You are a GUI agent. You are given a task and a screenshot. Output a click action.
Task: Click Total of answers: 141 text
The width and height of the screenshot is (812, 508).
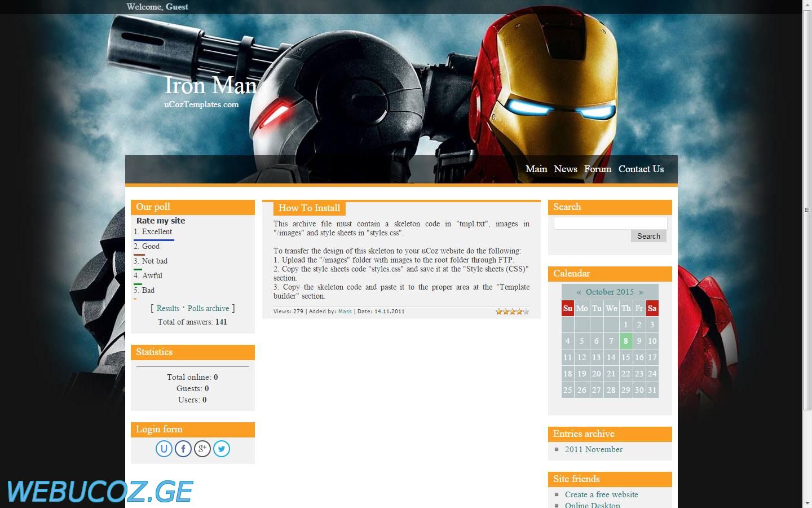(x=192, y=322)
